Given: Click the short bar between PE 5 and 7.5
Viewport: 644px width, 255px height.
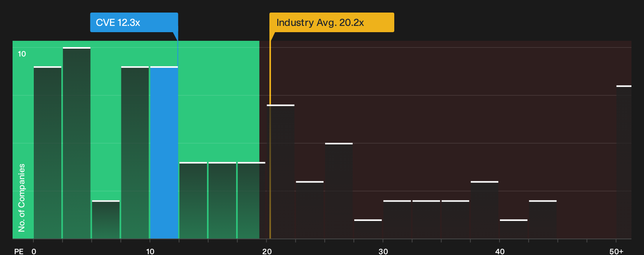Looking at the screenshot, I should 106,220.
